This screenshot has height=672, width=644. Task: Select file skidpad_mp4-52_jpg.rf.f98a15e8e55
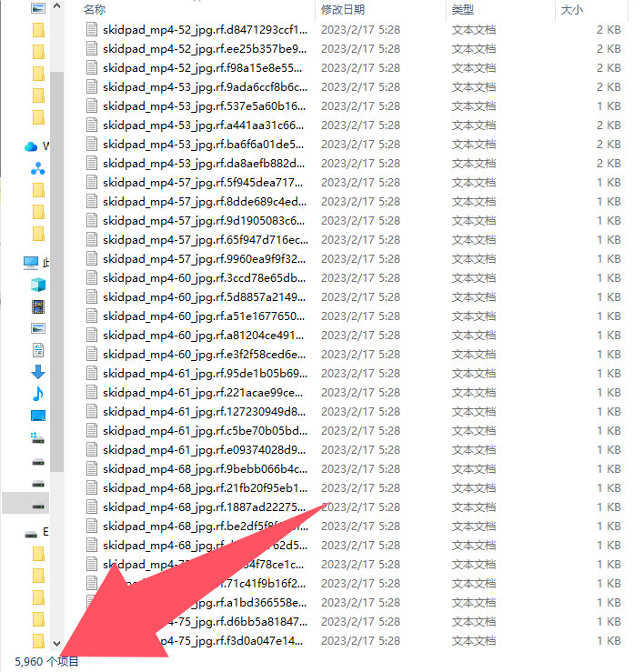click(202, 67)
